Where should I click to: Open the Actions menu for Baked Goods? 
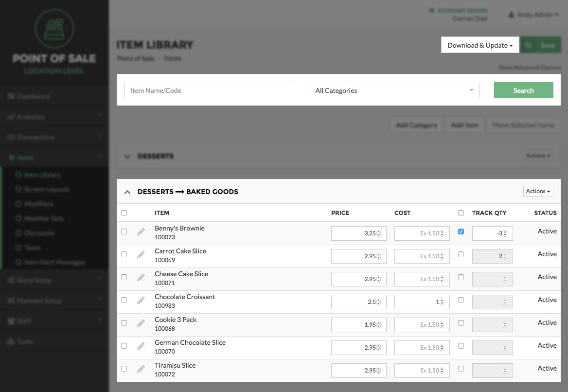(x=538, y=191)
